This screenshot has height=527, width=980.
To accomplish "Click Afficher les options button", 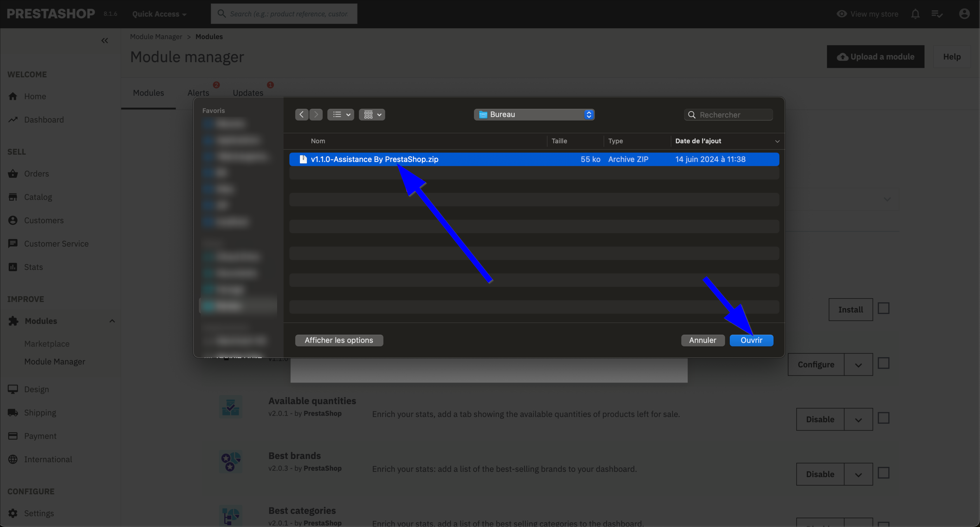I will [339, 340].
